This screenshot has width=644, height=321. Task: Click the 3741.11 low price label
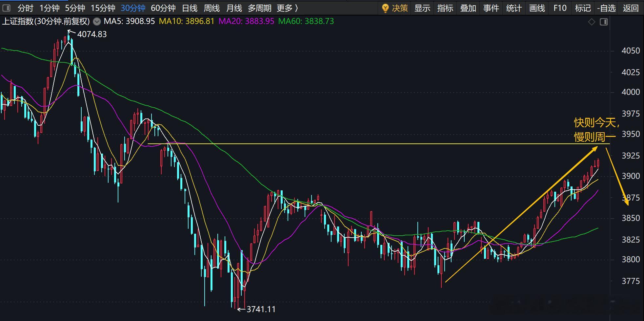261,309
